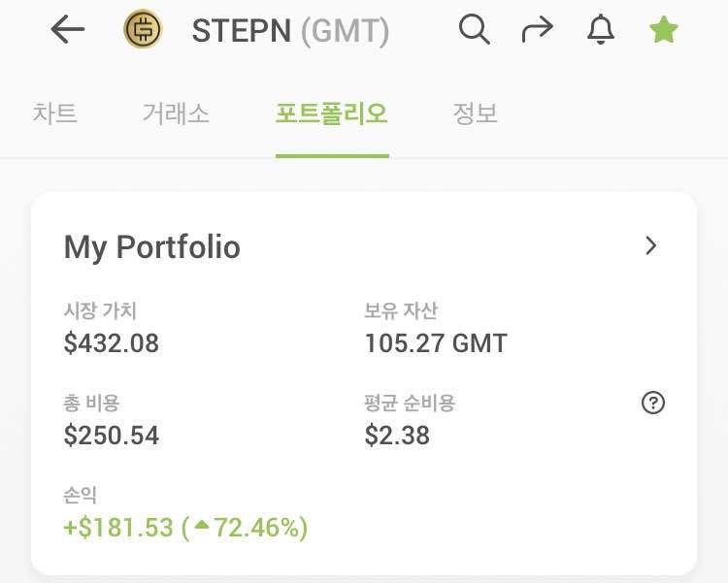The image size is (728, 583).
Task: Expand My Portfolio with the chevron
Action: (651, 245)
